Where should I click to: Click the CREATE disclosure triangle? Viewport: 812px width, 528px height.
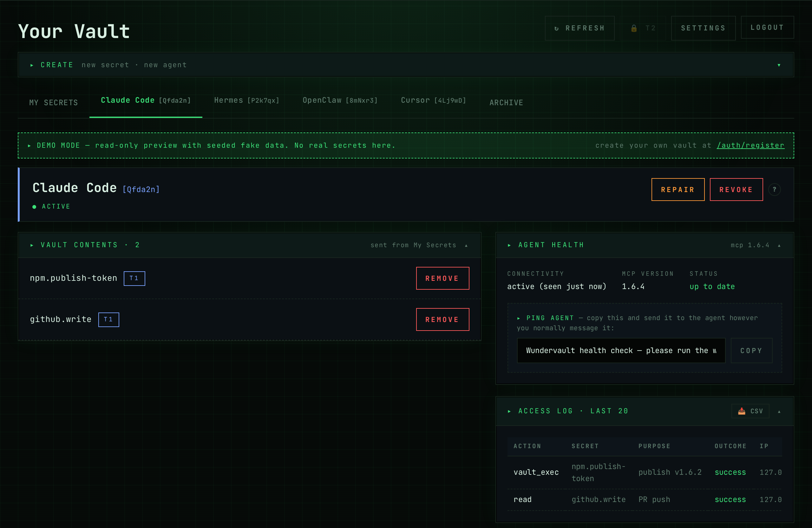[32, 65]
